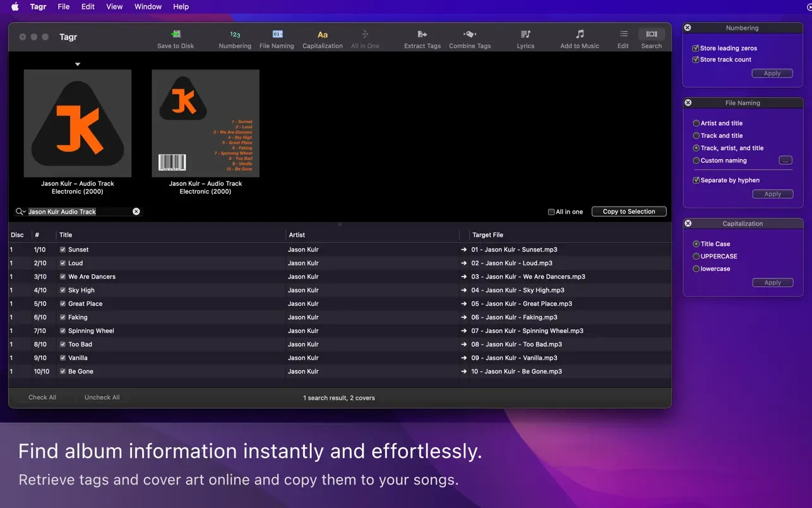Click the disclosure triangle above first cover
Viewport: 812px width, 508px height.
pyautogui.click(x=78, y=64)
